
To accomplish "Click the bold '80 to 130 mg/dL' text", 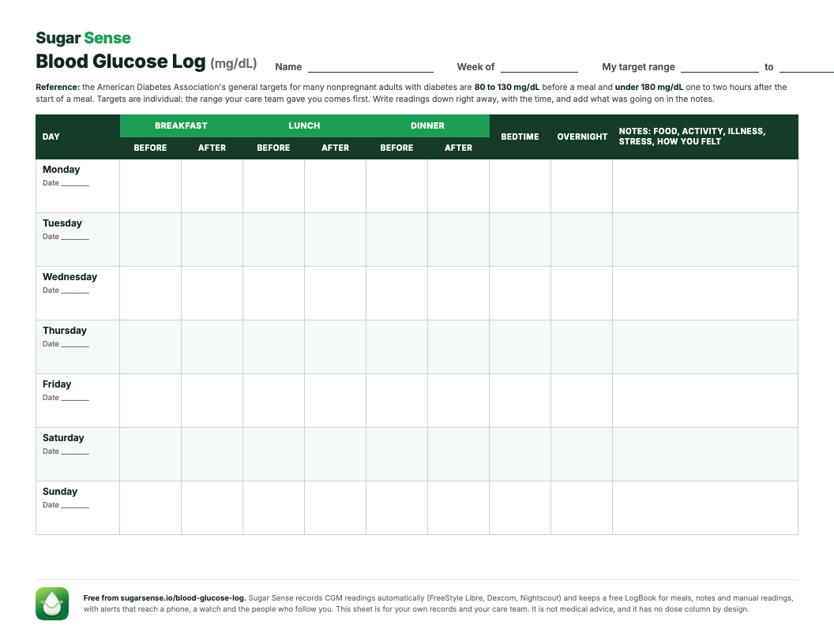I will pyautogui.click(x=507, y=87).
